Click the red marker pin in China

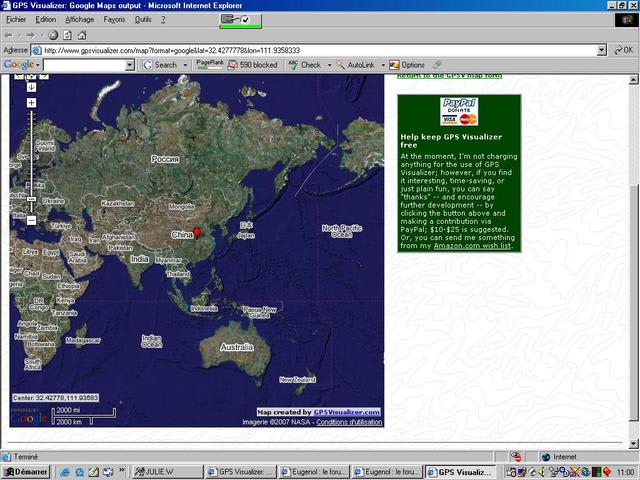click(196, 233)
